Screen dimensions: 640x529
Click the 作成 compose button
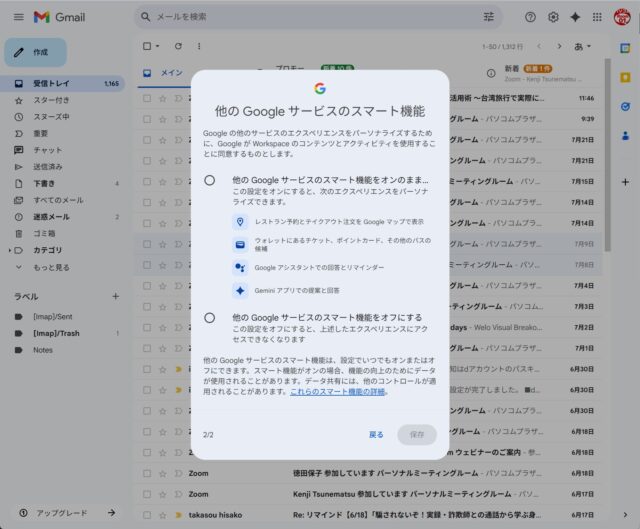(36, 52)
